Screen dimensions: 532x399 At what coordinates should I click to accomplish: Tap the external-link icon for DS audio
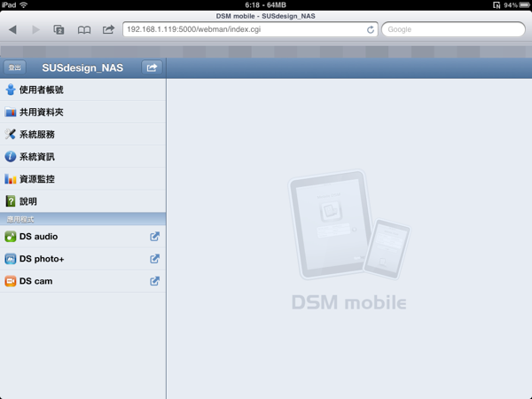tap(154, 237)
